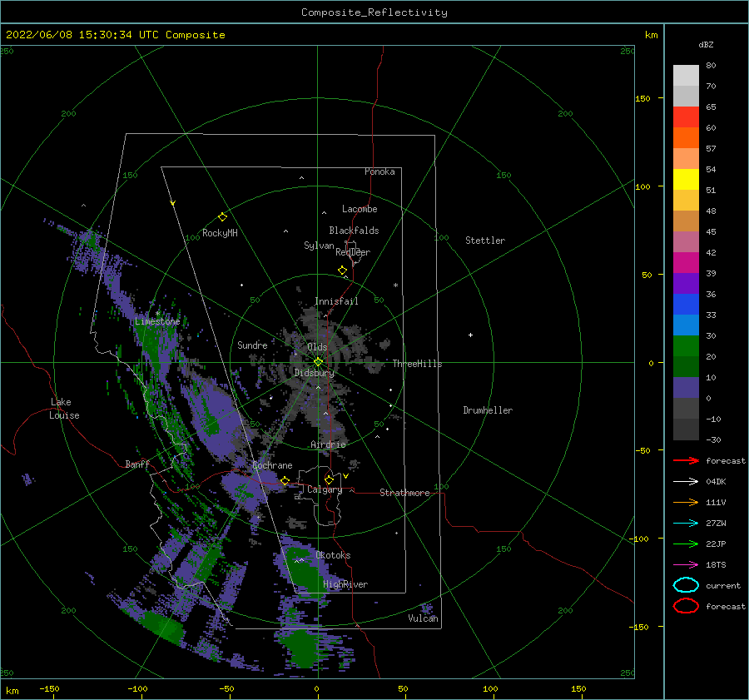
Task: Click the Sundre city label
Action: (252, 345)
